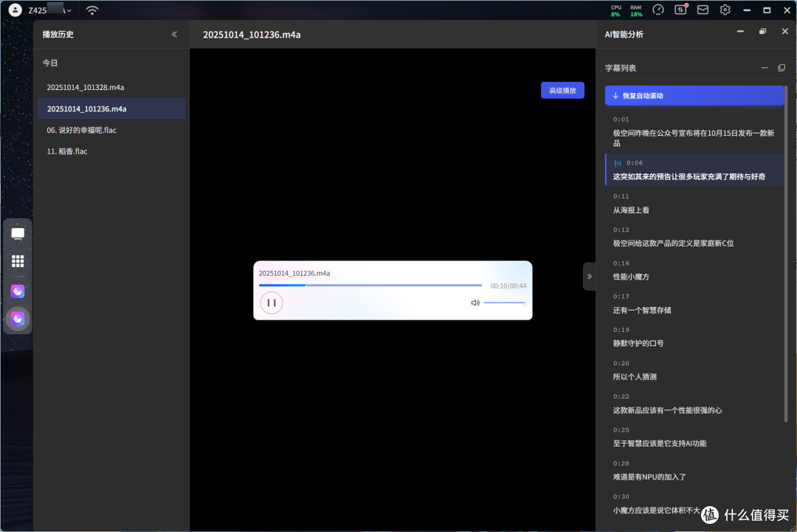Jump to subtitle 静默守护的口号
The width and height of the screenshot is (797, 532).
click(694, 337)
